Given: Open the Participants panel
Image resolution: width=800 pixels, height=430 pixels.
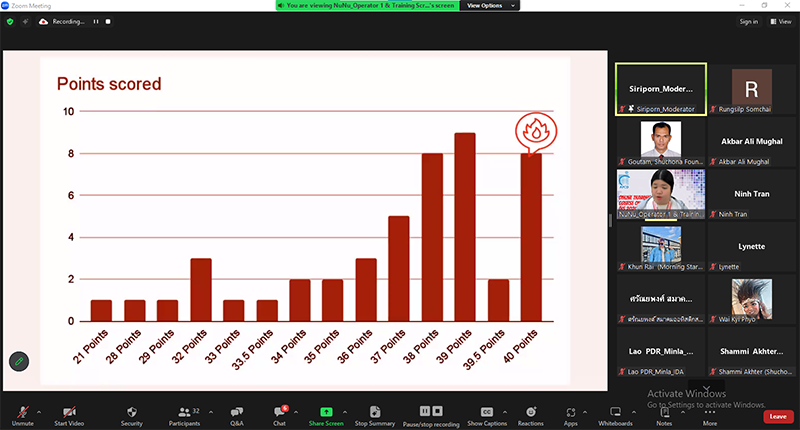Looking at the screenshot, I should tap(184, 415).
